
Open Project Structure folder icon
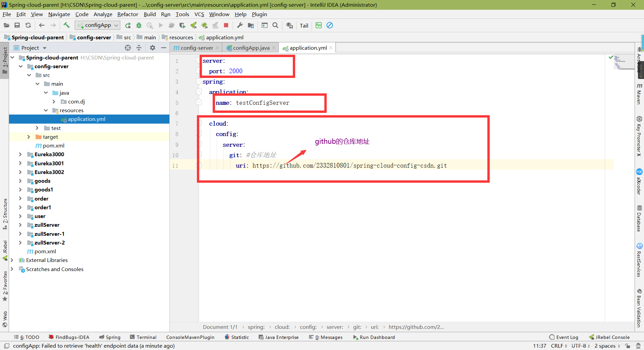(x=251, y=25)
